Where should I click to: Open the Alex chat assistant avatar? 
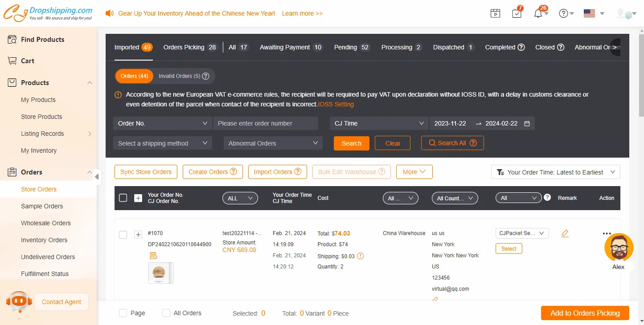point(619,248)
